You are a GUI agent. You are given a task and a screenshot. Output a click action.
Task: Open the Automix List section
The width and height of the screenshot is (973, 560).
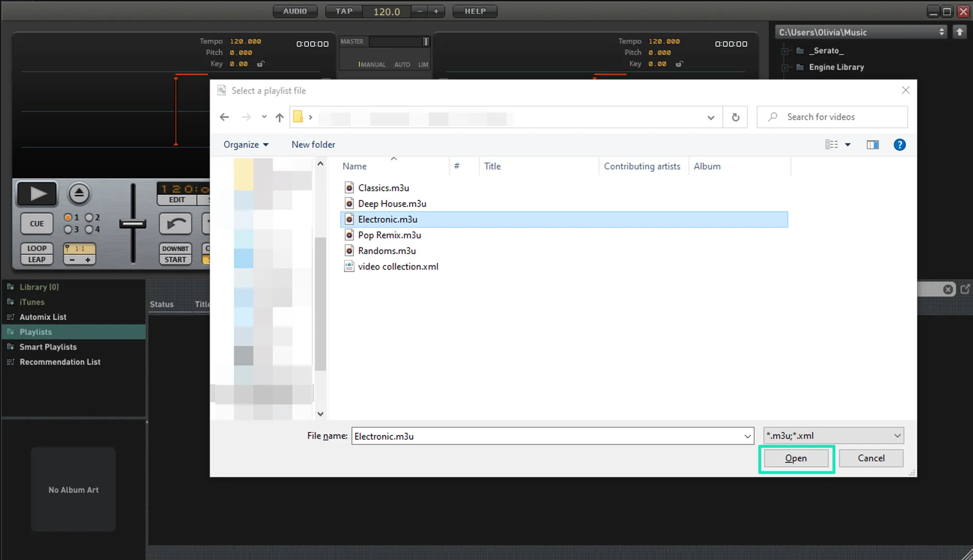43,317
